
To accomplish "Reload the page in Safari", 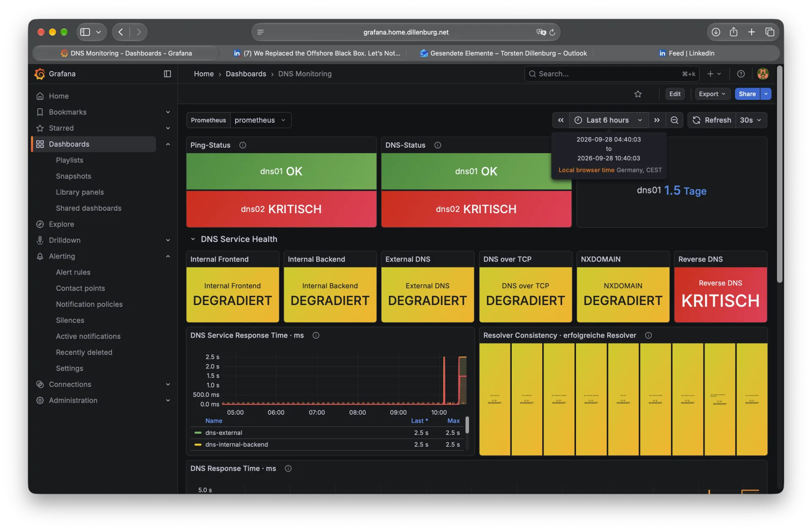I will (x=552, y=32).
